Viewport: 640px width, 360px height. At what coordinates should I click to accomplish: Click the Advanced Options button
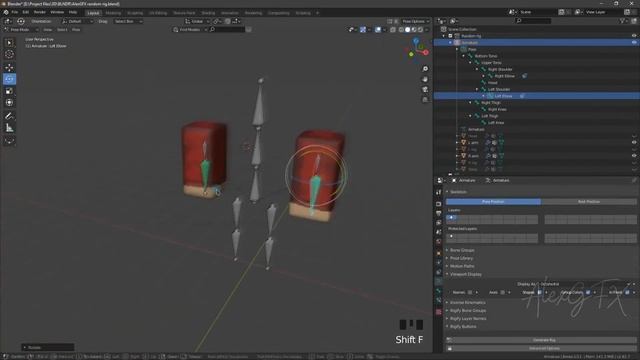544,349
